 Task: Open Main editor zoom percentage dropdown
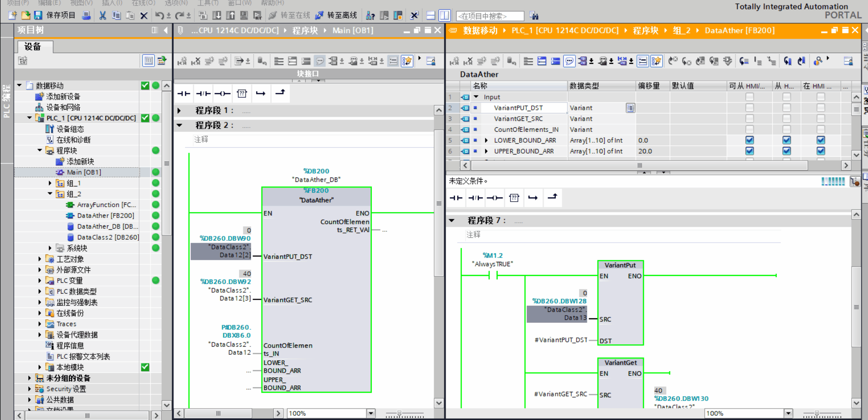pyautogui.click(x=371, y=413)
